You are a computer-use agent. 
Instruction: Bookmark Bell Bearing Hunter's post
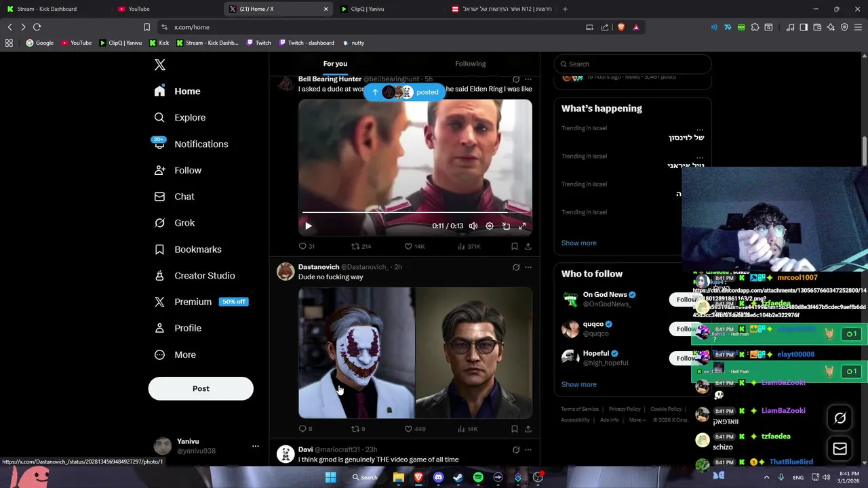pos(515,246)
